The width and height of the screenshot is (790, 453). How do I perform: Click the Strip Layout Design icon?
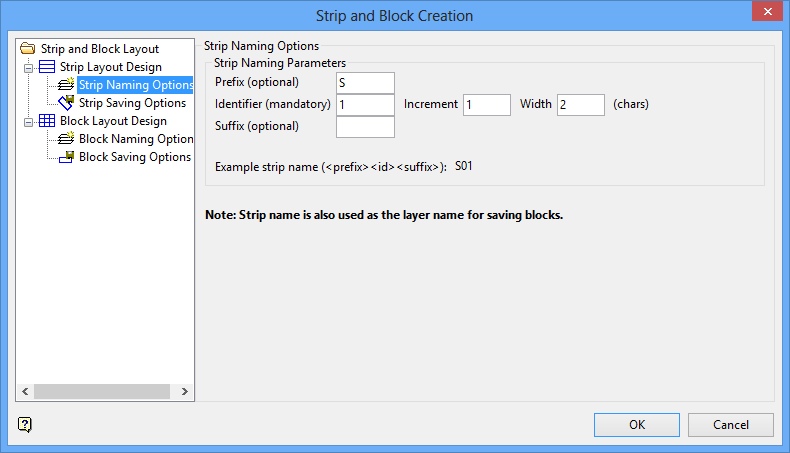click(47, 67)
